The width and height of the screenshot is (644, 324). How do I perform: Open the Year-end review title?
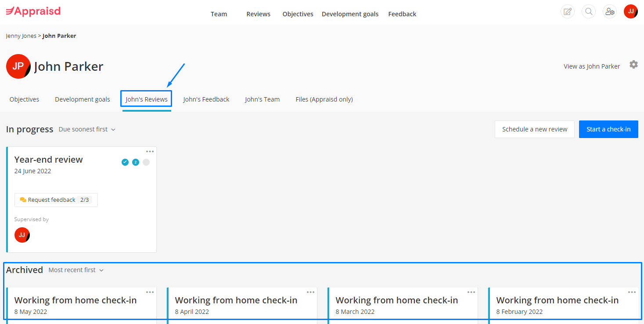[x=48, y=160]
